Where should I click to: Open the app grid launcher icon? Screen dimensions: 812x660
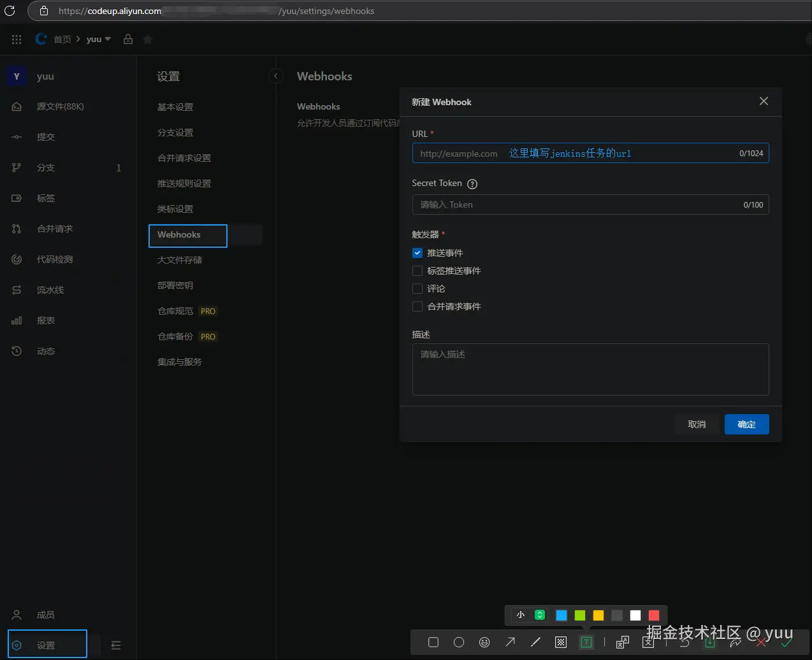point(17,39)
